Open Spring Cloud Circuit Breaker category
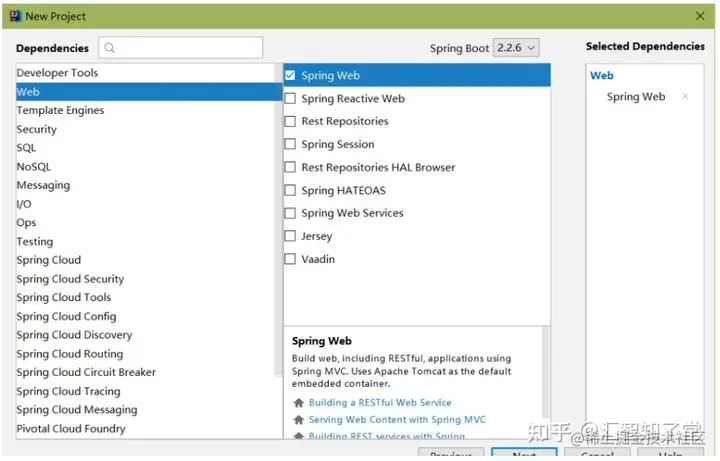The image size is (720, 461). tap(145, 372)
